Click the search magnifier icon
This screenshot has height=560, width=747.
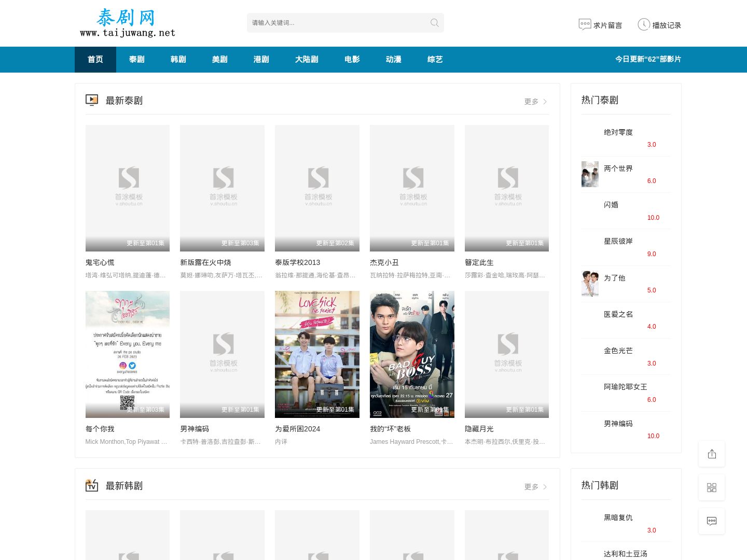434,23
